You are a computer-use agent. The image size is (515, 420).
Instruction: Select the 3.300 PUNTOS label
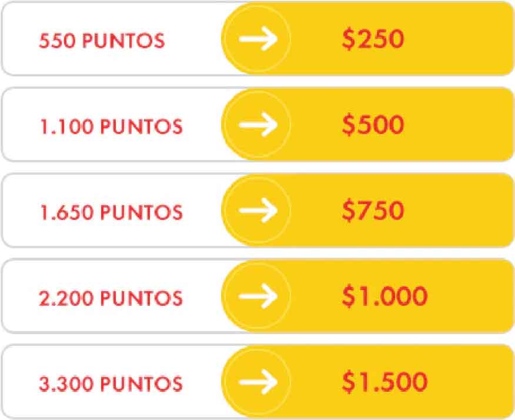(x=111, y=384)
